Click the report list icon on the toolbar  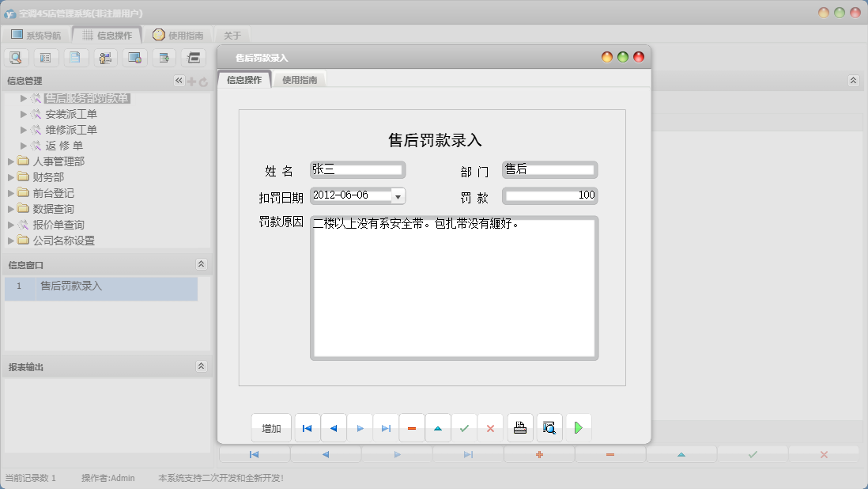coord(46,57)
